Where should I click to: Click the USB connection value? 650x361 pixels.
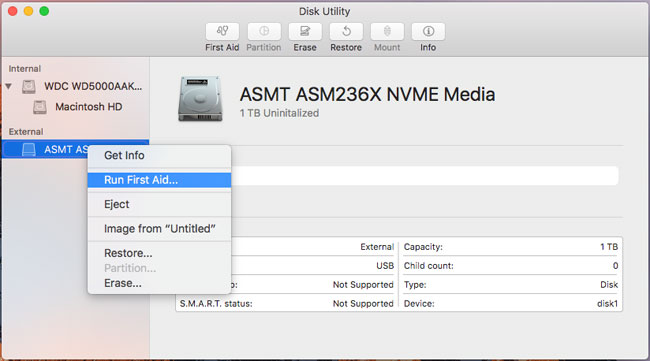[x=385, y=266]
